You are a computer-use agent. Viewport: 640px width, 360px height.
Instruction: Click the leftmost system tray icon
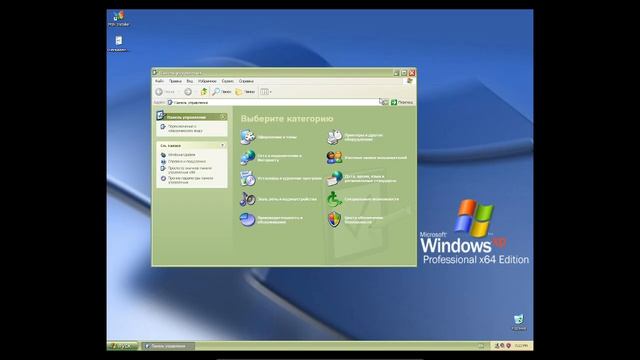497,346
